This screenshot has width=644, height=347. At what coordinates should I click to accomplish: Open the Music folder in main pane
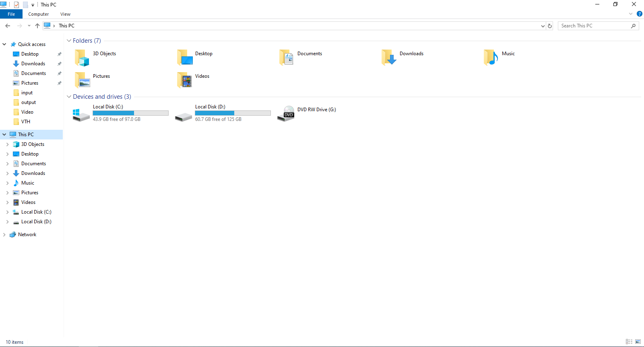491,58
